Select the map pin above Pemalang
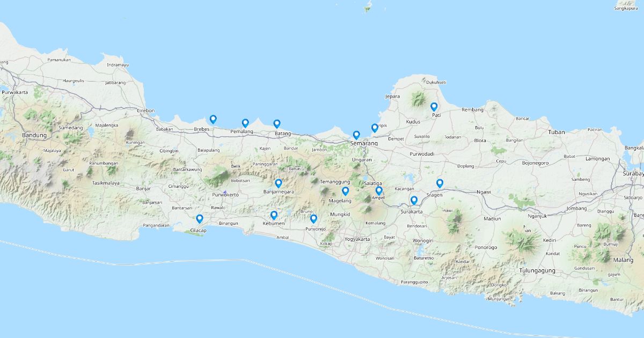This screenshot has height=338, width=644. pos(245,123)
